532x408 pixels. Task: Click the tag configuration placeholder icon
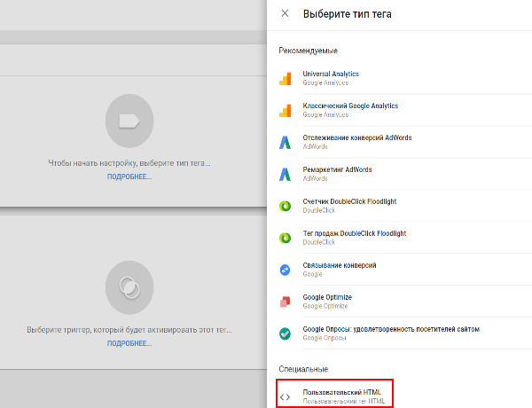(x=129, y=121)
